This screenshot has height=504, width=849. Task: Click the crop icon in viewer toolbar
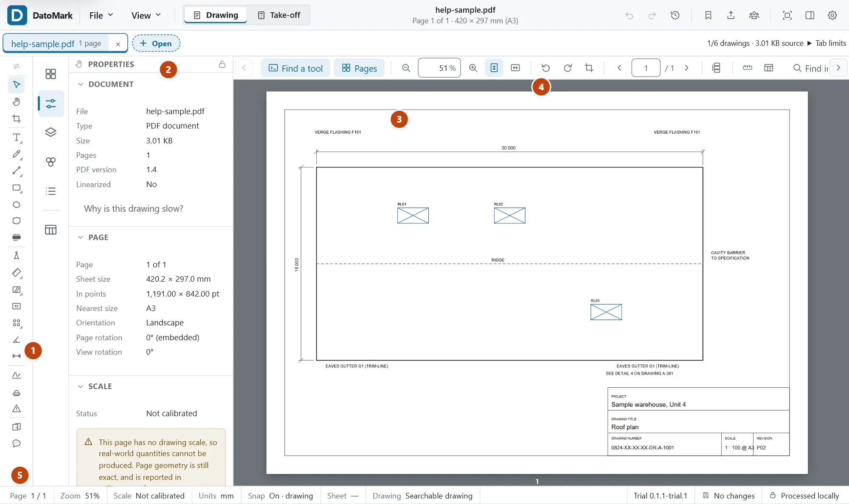click(589, 68)
